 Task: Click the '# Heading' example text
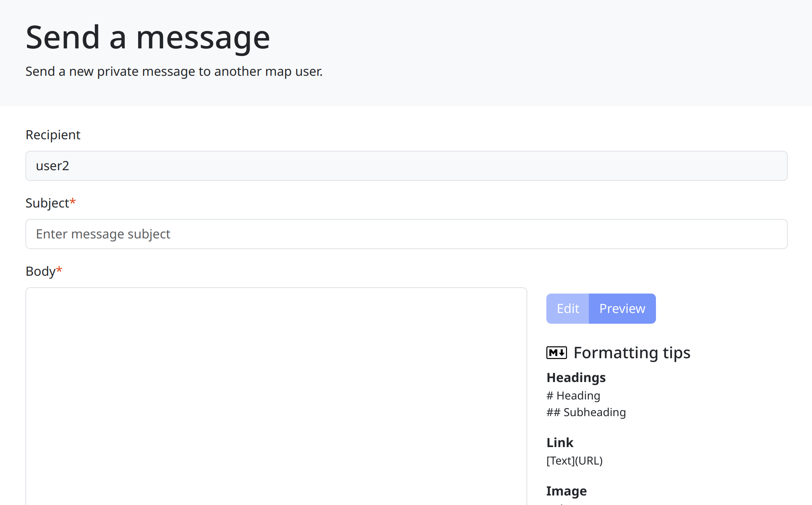(x=573, y=396)
